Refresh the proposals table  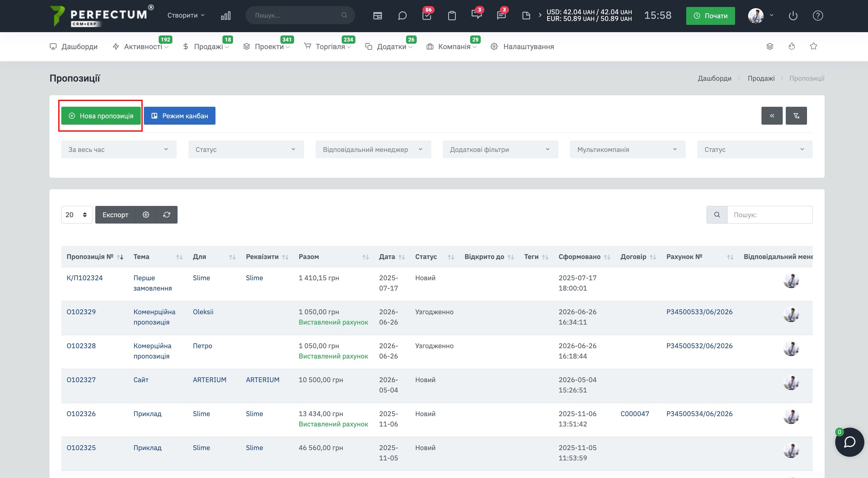[x=167, y=215]
